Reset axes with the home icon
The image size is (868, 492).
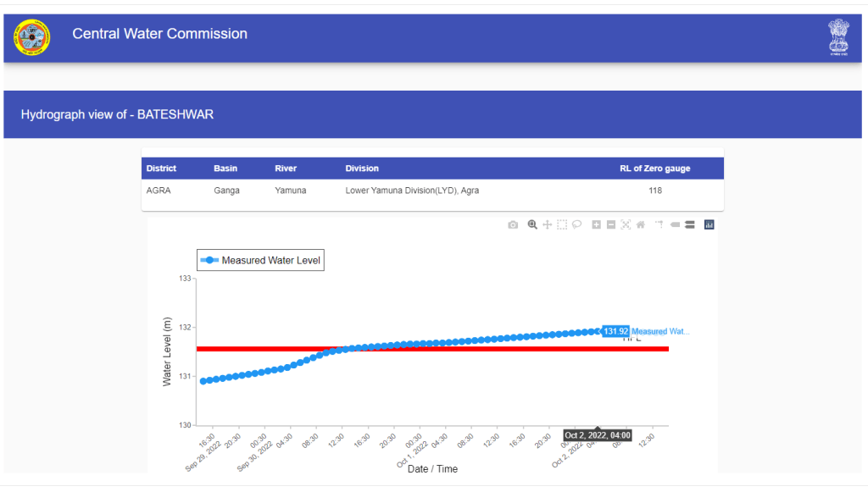tap(641, 224)
